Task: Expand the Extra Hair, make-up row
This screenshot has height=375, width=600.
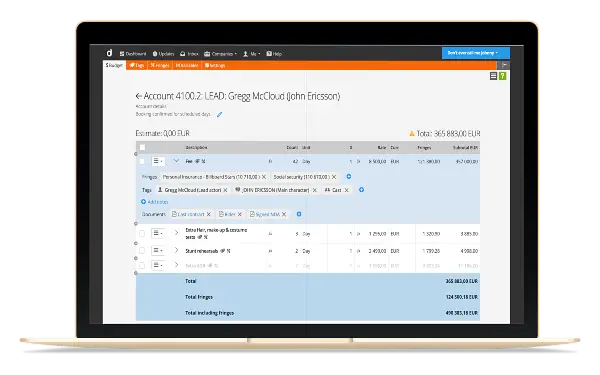Action: pyautogui.click(x=176, y=233)
